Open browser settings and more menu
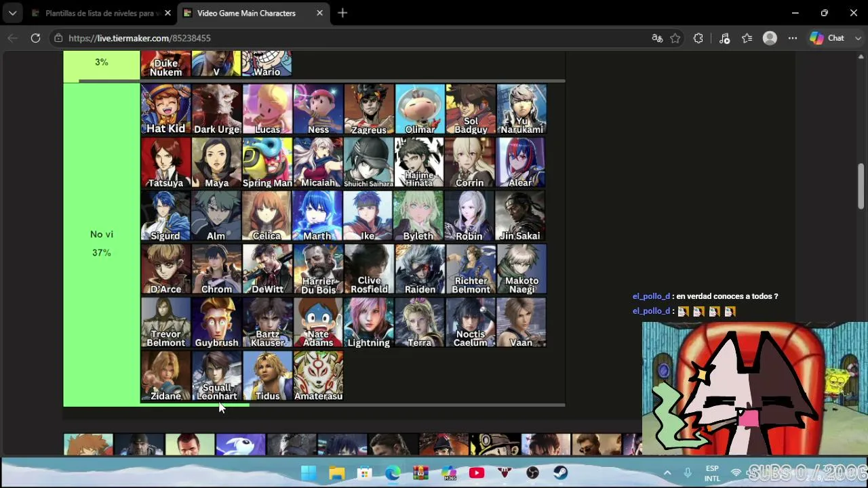The height and width of the screenshot is (488, 868). point(792,38)
